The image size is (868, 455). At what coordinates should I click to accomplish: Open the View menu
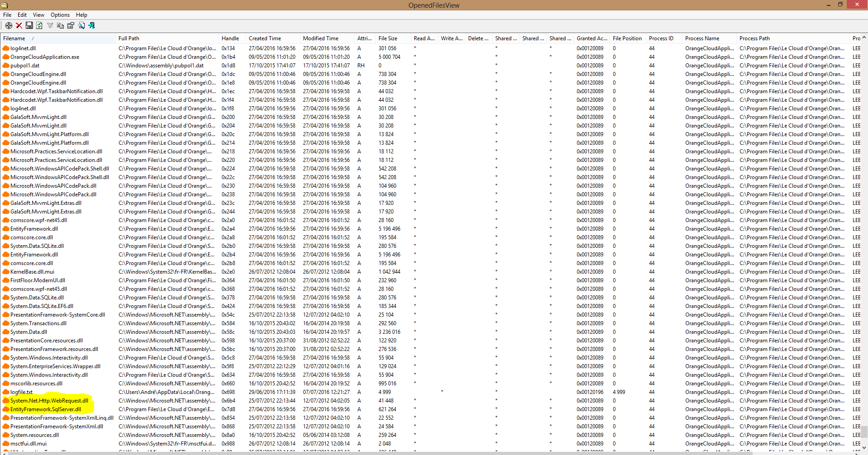(38, 14)
